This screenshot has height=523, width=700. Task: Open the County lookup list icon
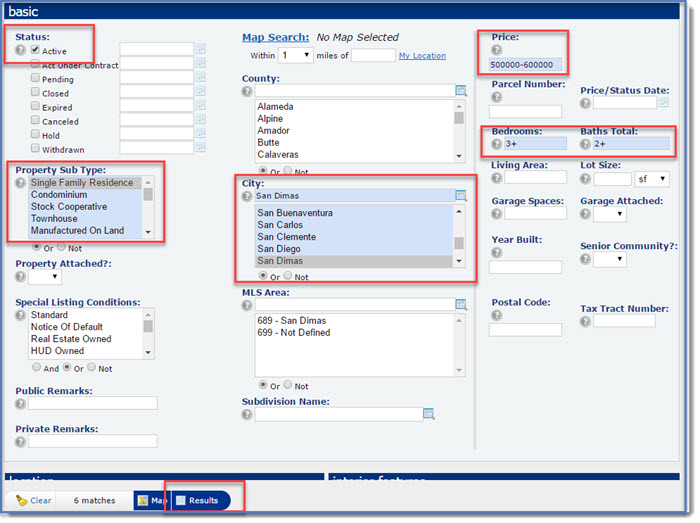tap(460, 91)
